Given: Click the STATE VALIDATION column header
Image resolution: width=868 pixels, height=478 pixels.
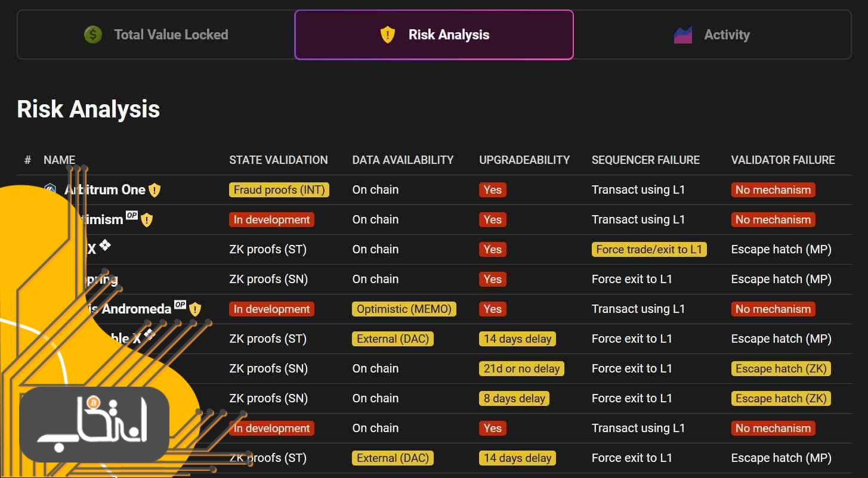Looking at the screenshot, I should click(279, 160).
